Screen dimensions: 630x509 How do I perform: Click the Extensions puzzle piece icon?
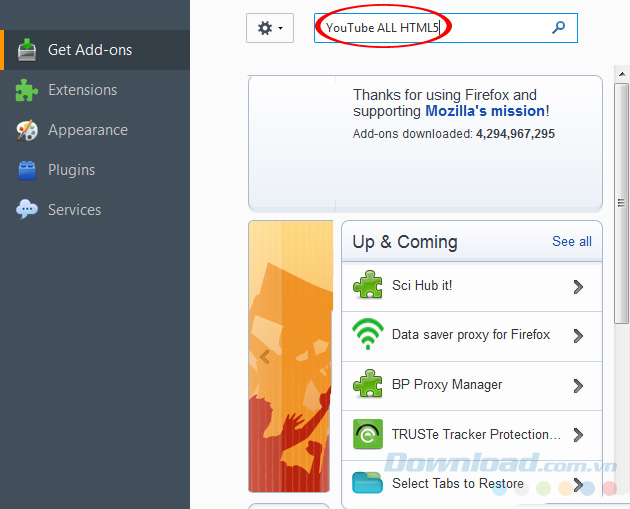coord(27,90)
